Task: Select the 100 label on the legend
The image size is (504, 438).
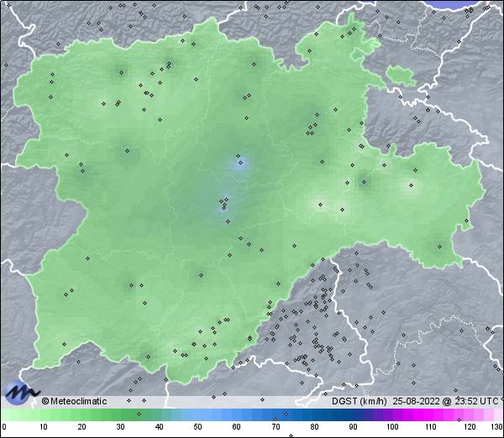Action: click(392, 427)
